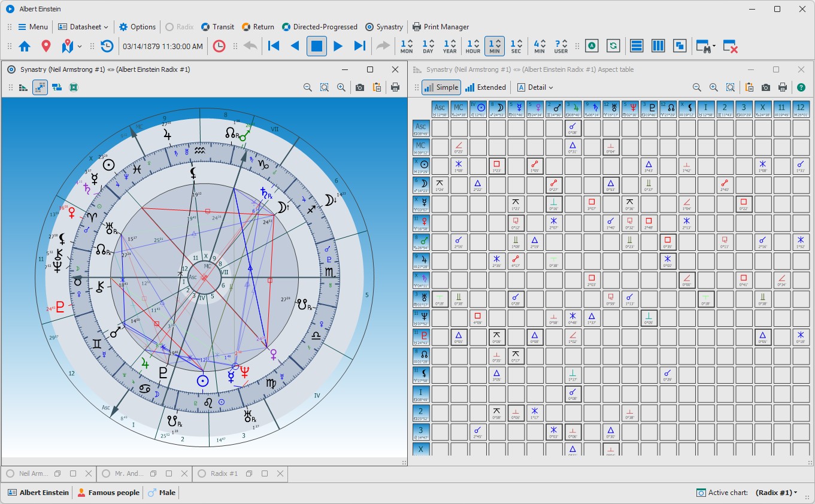Stop the time animation
The width and height of the screenshot is (815, 504).
[x=317, y=46]
